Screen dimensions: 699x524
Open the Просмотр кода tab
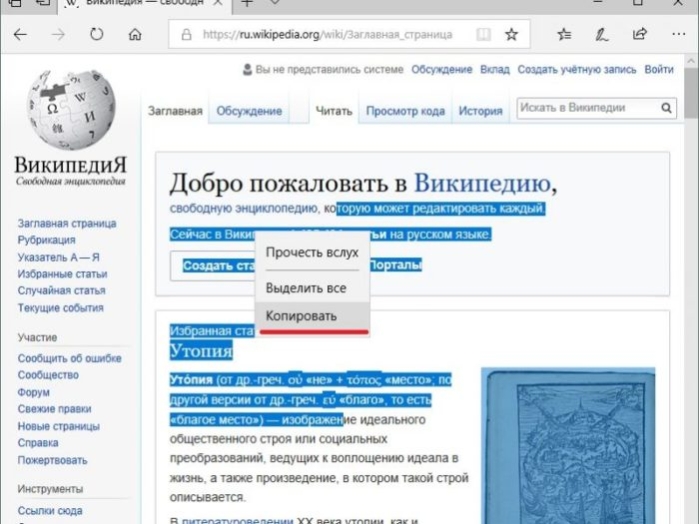click(x=405, y=111)
